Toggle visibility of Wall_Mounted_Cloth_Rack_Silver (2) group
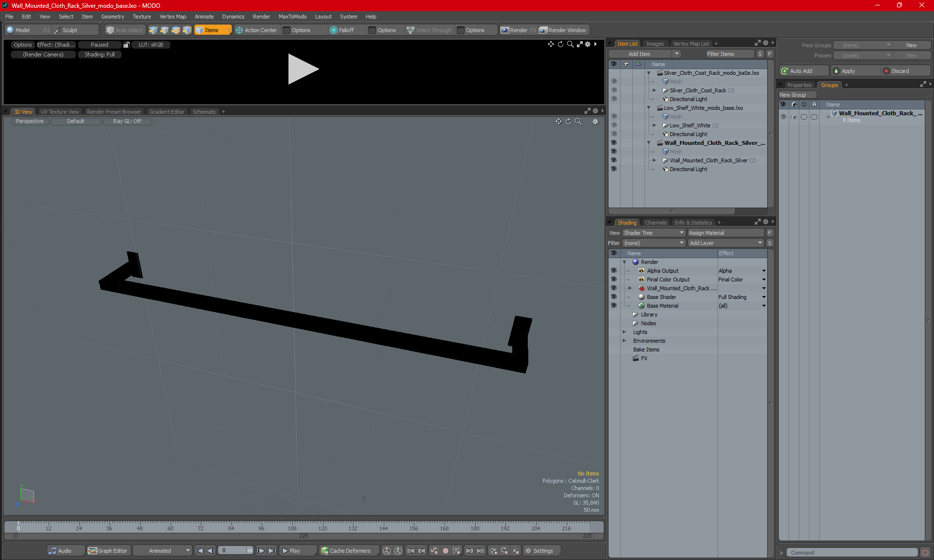 (x=613, y=160)
